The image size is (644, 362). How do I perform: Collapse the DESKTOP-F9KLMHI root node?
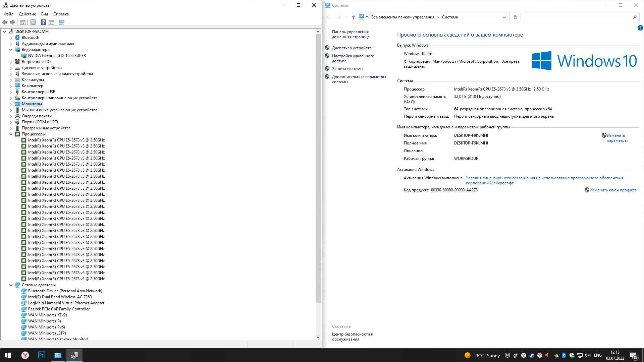[4, 32]
